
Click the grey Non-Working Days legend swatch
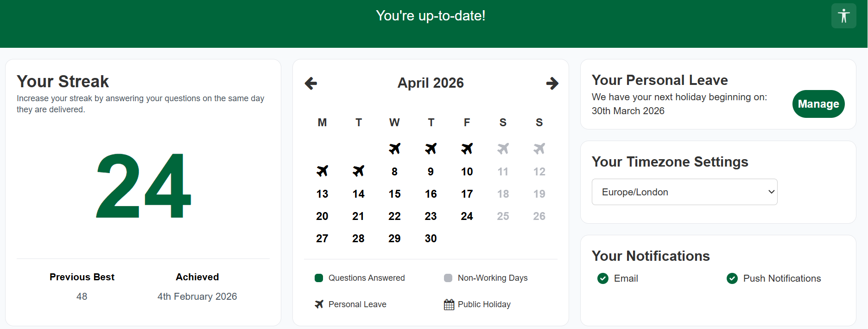click(x=448, y=278)
